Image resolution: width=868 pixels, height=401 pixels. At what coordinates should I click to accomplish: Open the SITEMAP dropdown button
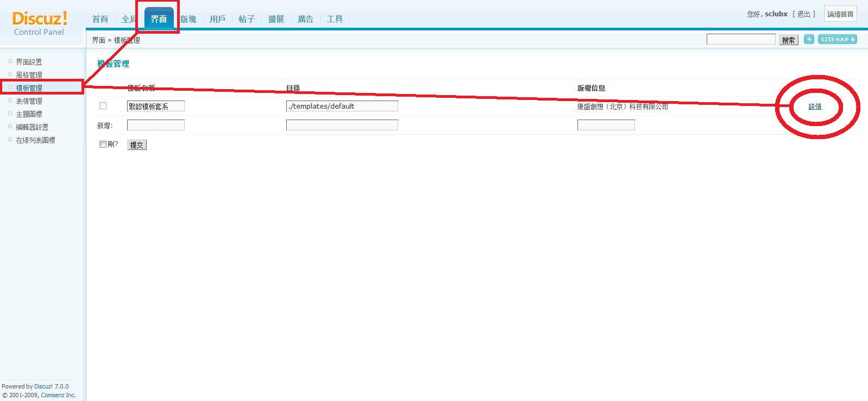837,39
